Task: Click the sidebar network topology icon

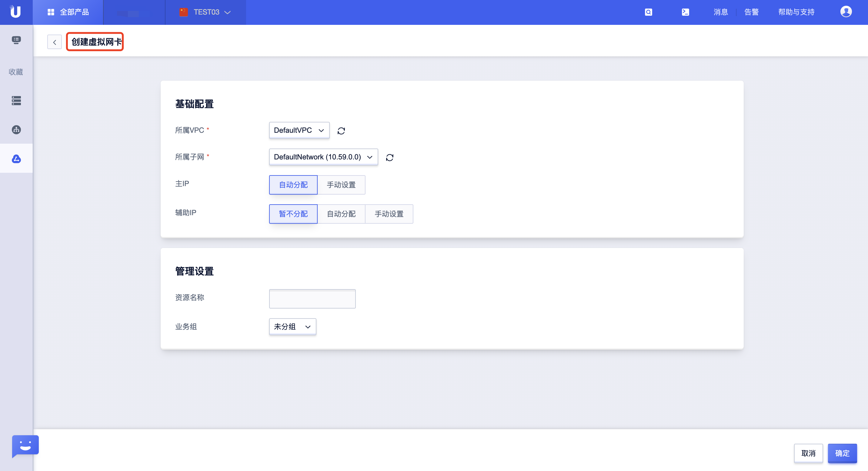Action: (16, 130)
